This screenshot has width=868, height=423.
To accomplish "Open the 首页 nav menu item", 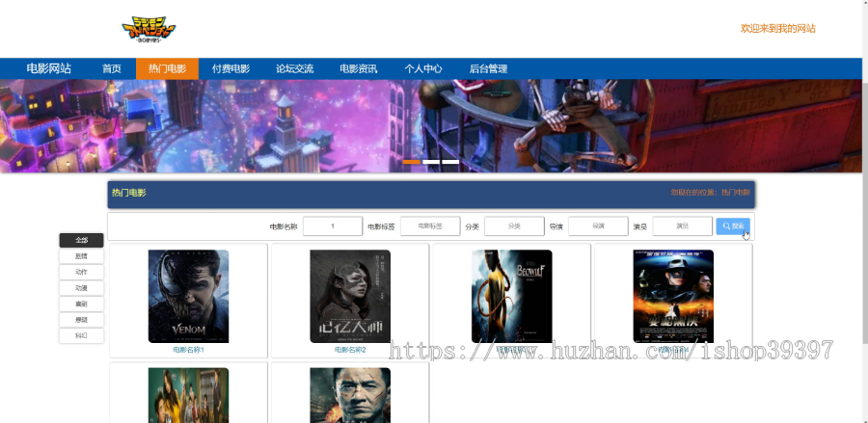I will [x=111, y=68].
